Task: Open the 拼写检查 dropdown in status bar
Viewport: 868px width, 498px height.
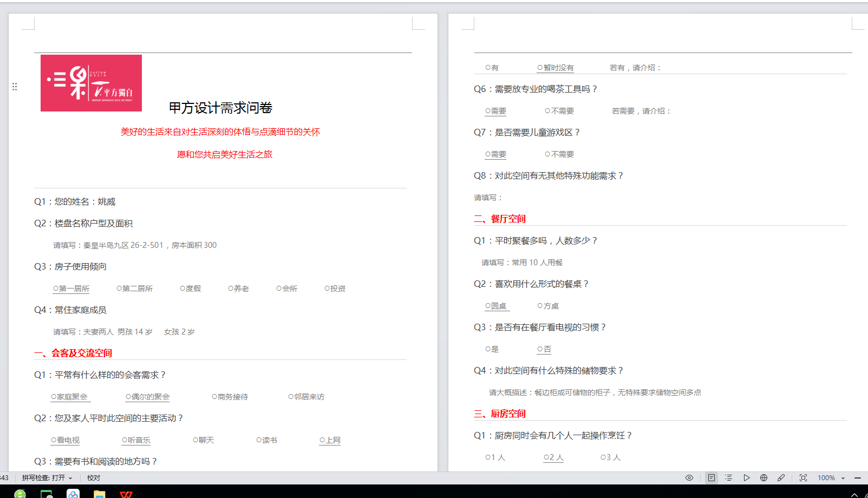Action: [x=47, y=477]
